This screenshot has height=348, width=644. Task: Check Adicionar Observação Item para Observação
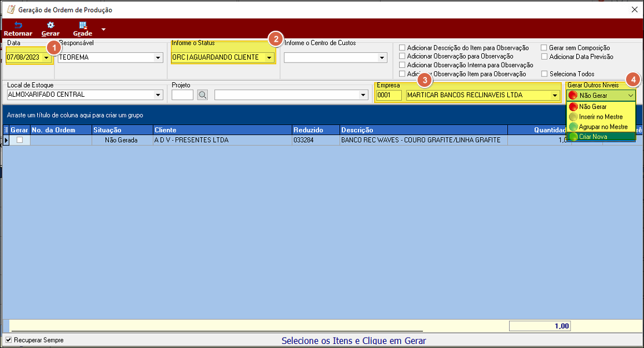(x=402, y=74)
